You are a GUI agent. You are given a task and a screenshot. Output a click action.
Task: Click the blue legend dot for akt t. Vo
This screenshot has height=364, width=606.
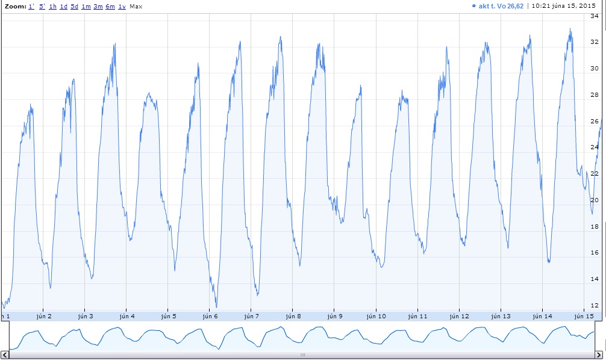[475, 6]
